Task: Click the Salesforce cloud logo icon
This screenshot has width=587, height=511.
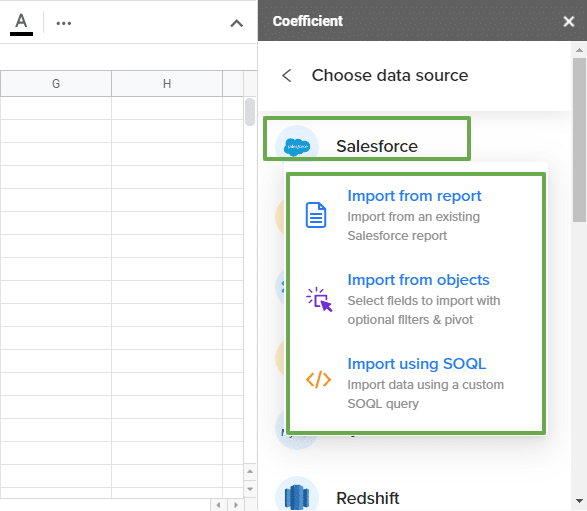Action: pyautogui.click(x=297, y=146)
